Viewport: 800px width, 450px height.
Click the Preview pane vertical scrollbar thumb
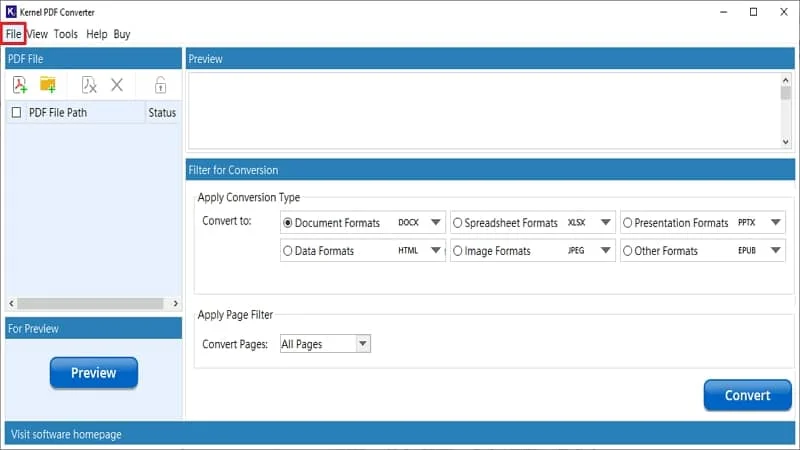(786, 93)
